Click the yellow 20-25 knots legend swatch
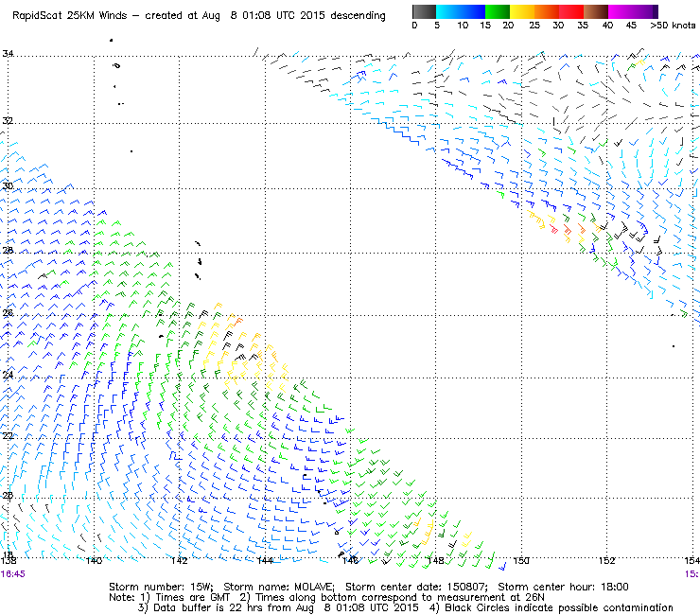Screen dimensions: 700x615 tap(522, 11)
